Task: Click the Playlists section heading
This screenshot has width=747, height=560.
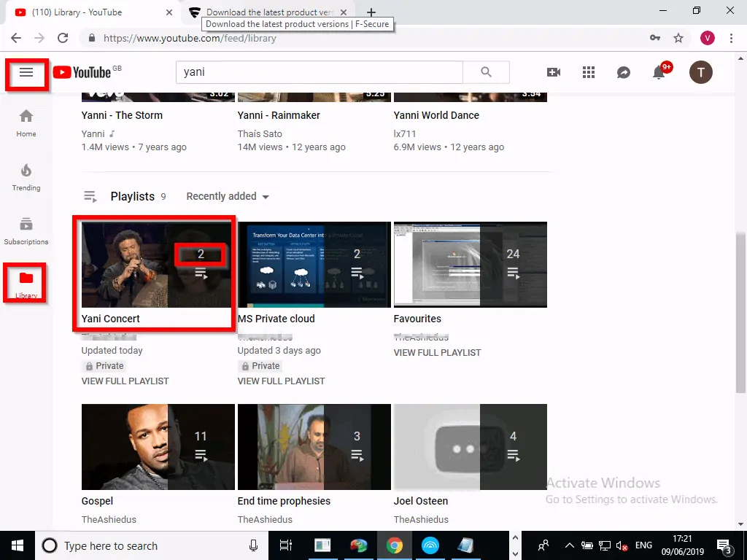Action: pyautogui.click(x=133, y=196)
